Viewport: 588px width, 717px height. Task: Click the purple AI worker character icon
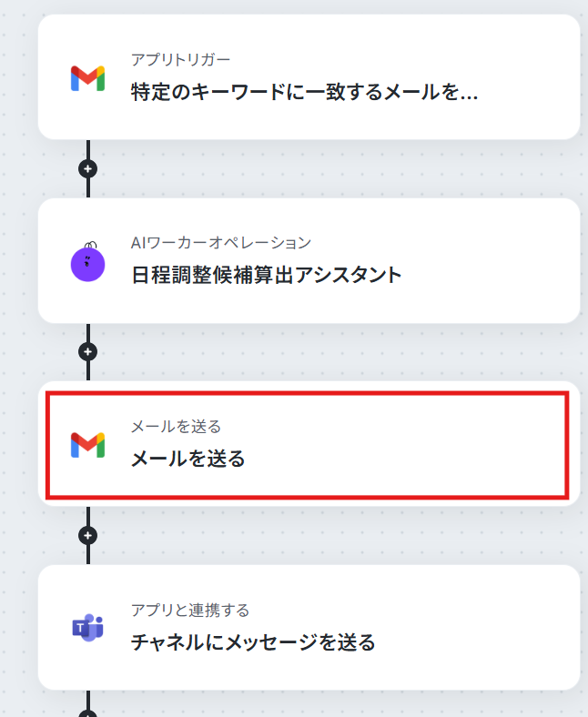click(88, 262)
